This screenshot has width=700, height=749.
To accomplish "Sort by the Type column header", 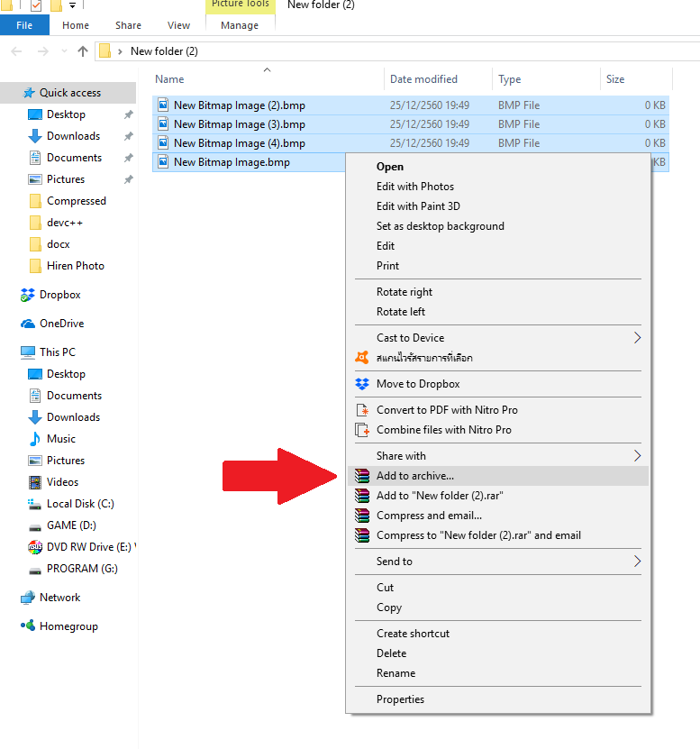I will tap(546, 79).
